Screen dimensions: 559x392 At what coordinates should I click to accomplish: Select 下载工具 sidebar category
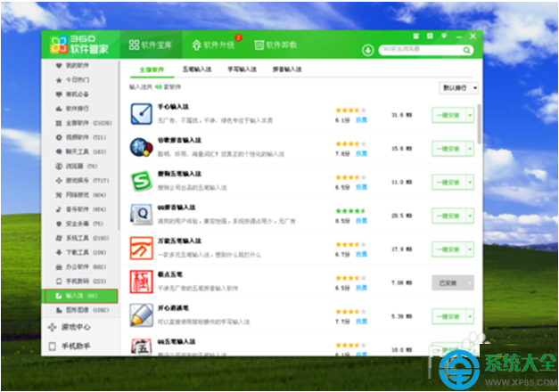(x=81, y=252)
